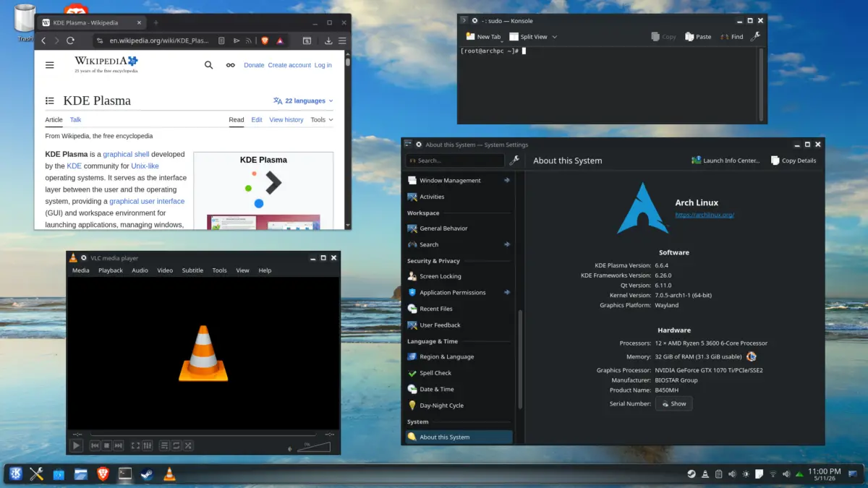This screenshot has width=868, height=488.
Task: Show the system Serial Number
Action: pyautogui.click(x=673, y=403)
